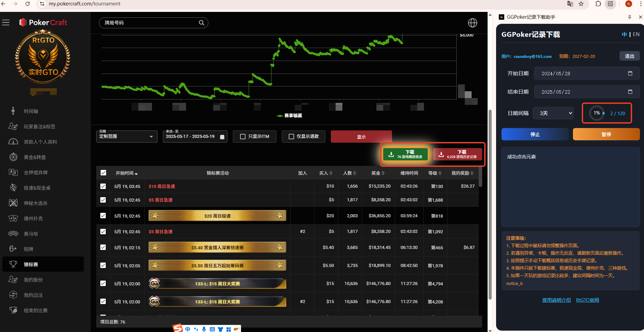The width and height of the screenshot is (644, 332).
Task: Click the browser bookmark star icon
Action: [581, 4]
